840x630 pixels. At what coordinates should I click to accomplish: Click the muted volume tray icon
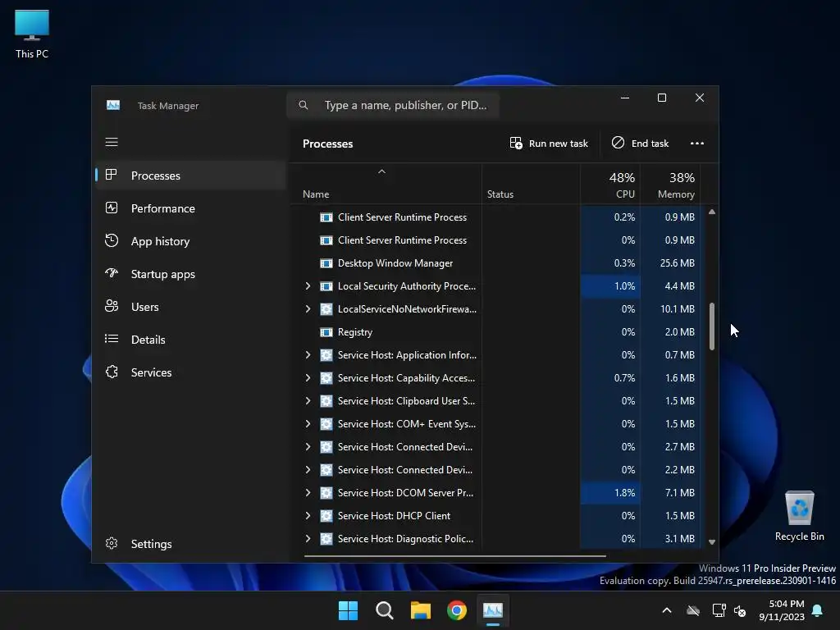741,610
